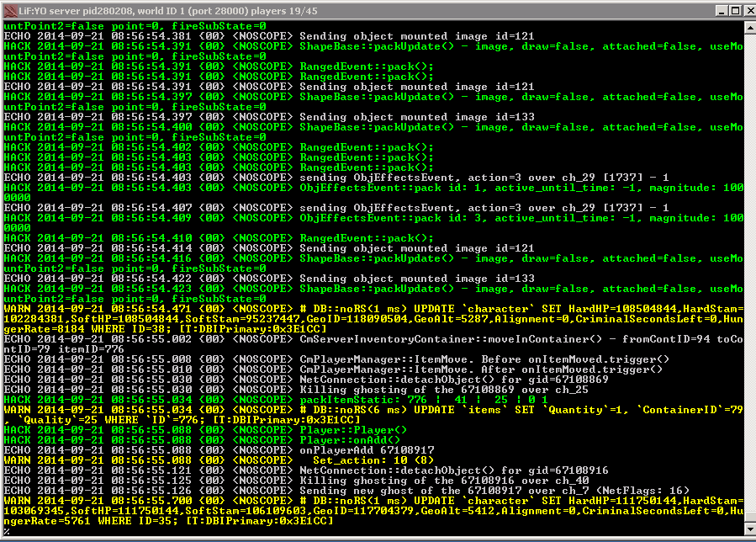Click the scrollbar up arrow
This screenshot has height=542, width=756.
click(750, 28)
